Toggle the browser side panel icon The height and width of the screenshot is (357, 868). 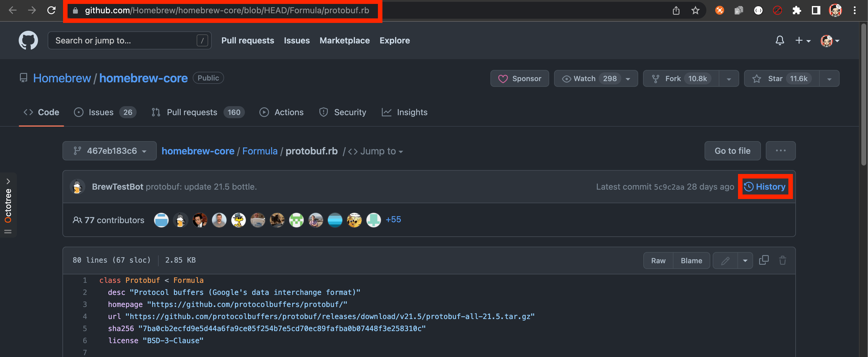816,11
